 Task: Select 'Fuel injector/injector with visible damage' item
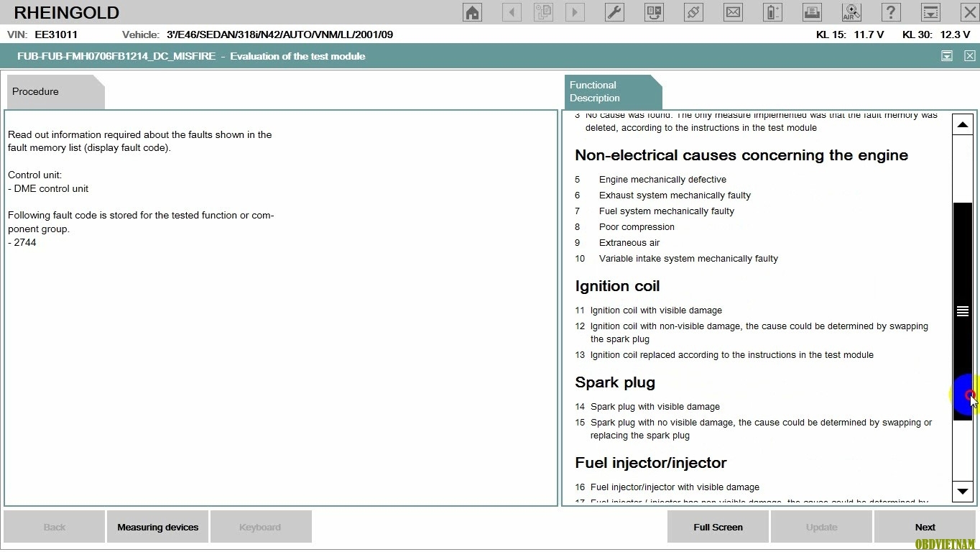(x=675, y=487)
